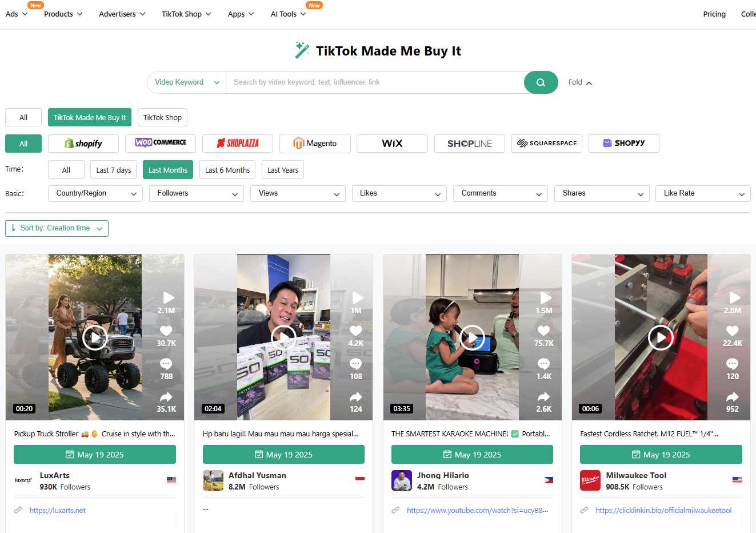Click the comment icon showing 1.4K
Viewport: 756px width, 533px height.
543,364
